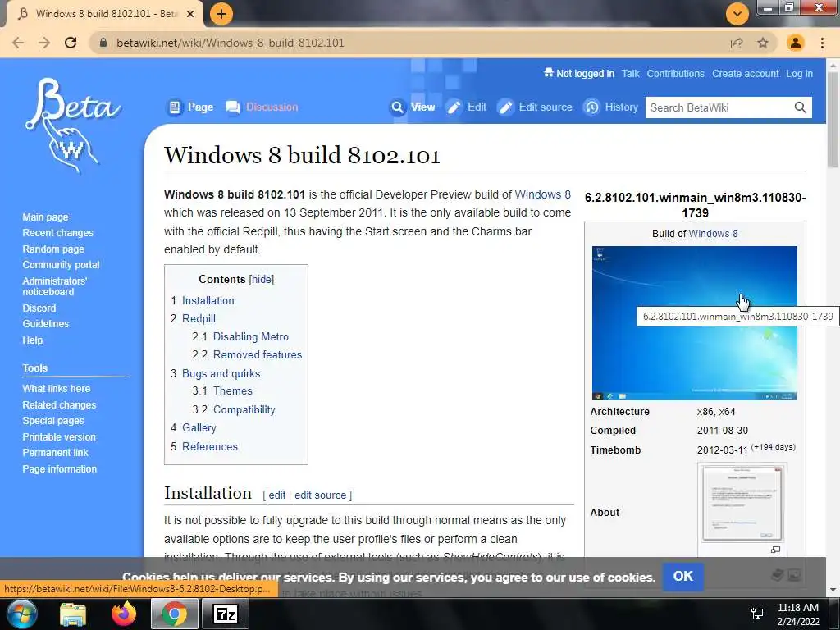Open the About dialog thumbnail
The height and width of the screenshot is (630, 840).
coord(742,504)
